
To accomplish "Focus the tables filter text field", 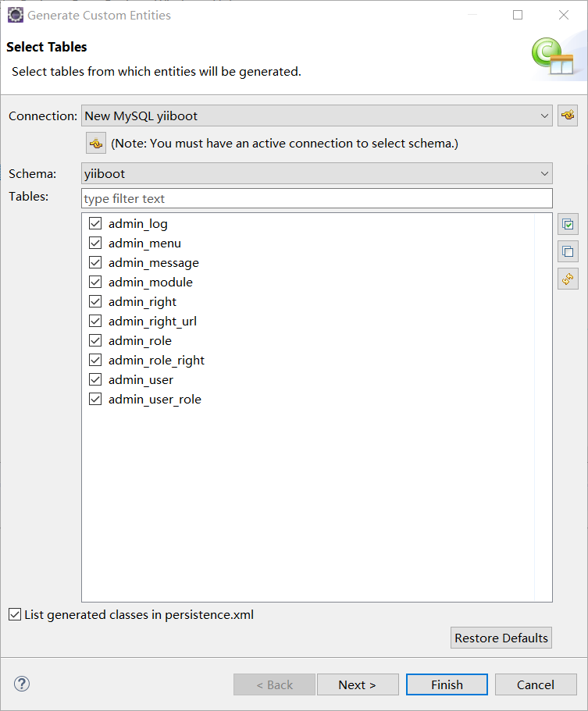I will (x=316, y=198).
